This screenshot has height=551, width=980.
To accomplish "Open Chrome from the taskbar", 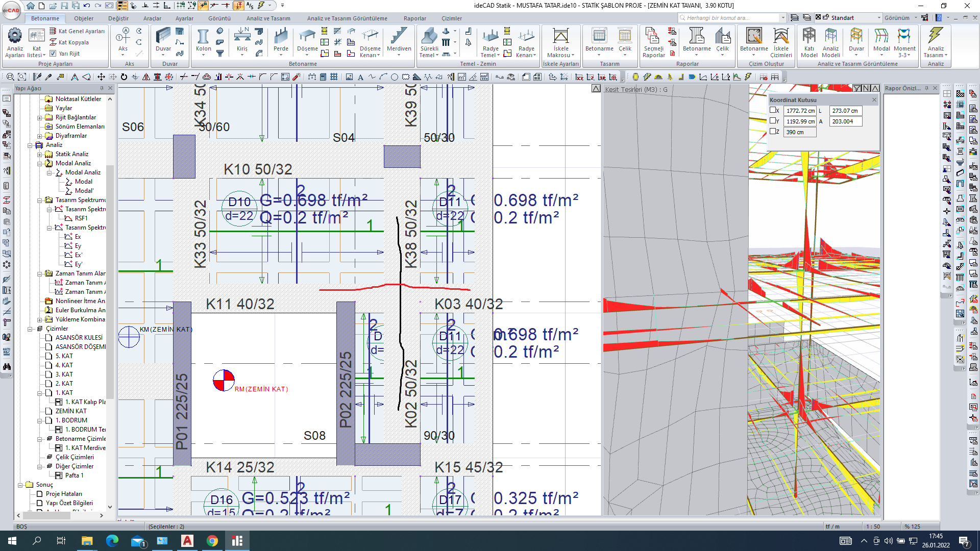I will (212, 541).
